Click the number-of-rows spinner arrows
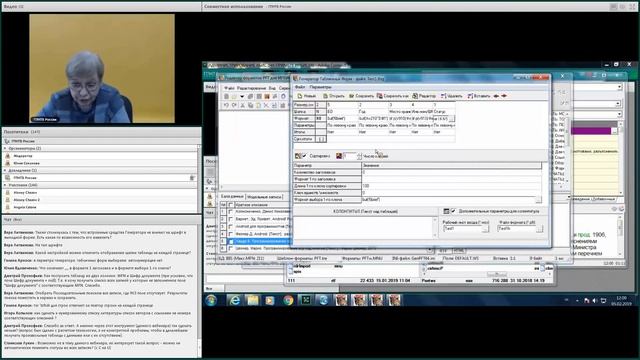 pyautogui.click(x=359, y=156)
